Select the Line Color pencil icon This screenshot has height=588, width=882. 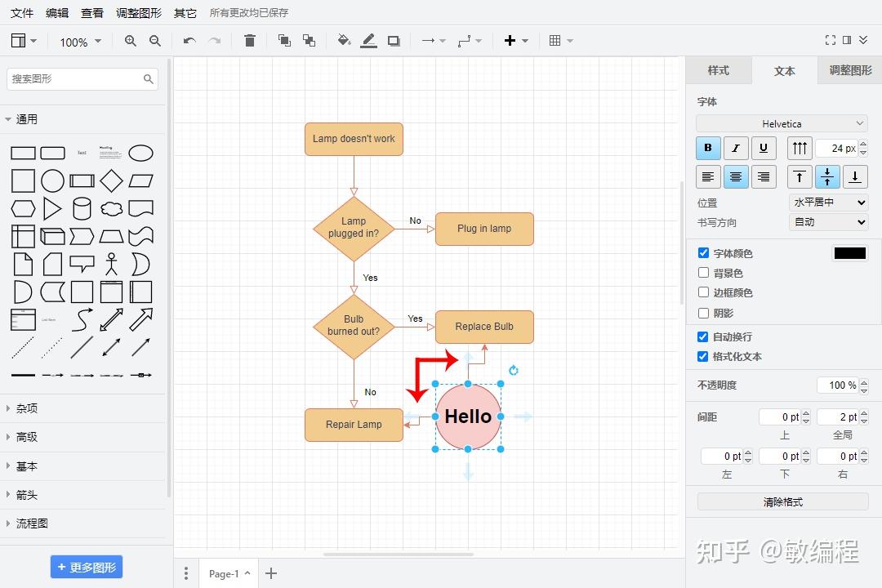pos(368,40)
